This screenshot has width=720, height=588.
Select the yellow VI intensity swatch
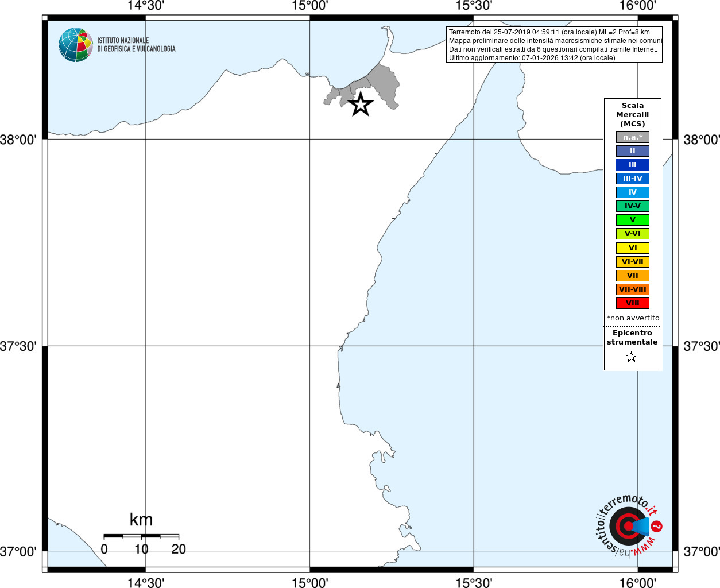[633, 248]
